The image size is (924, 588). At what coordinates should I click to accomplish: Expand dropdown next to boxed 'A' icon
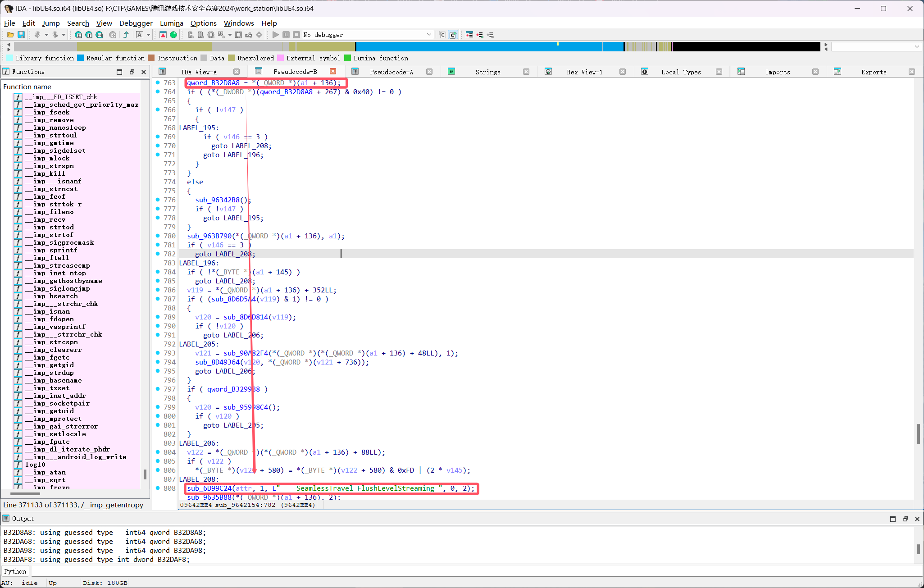(148, 35)
